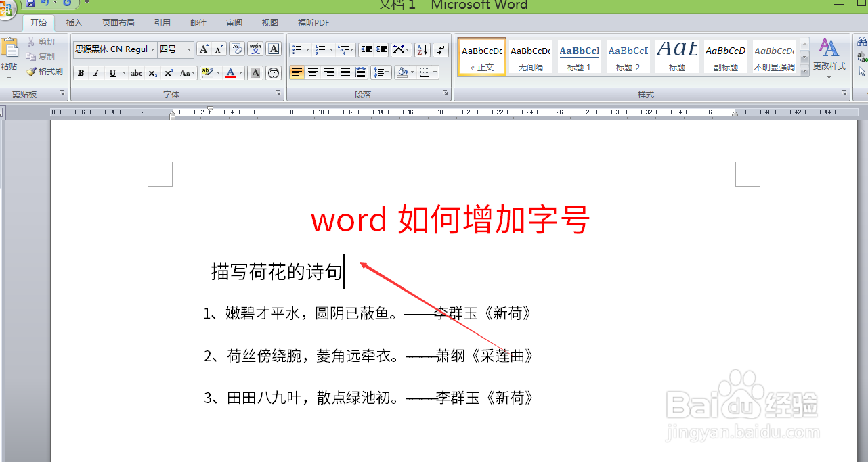Open the Change Case (Aa) dropdown
Viewport: 868px width, 462px height.
click(188, 73)
